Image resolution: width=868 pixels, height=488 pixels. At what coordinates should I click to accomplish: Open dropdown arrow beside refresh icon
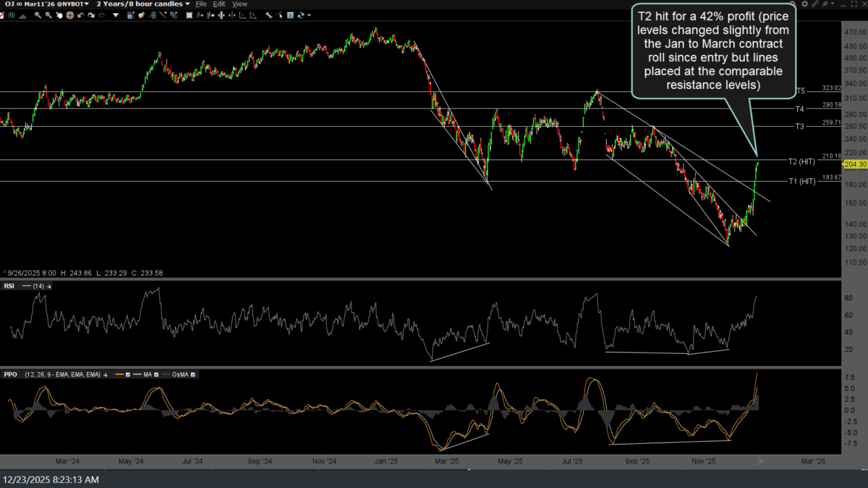point(309,15)
